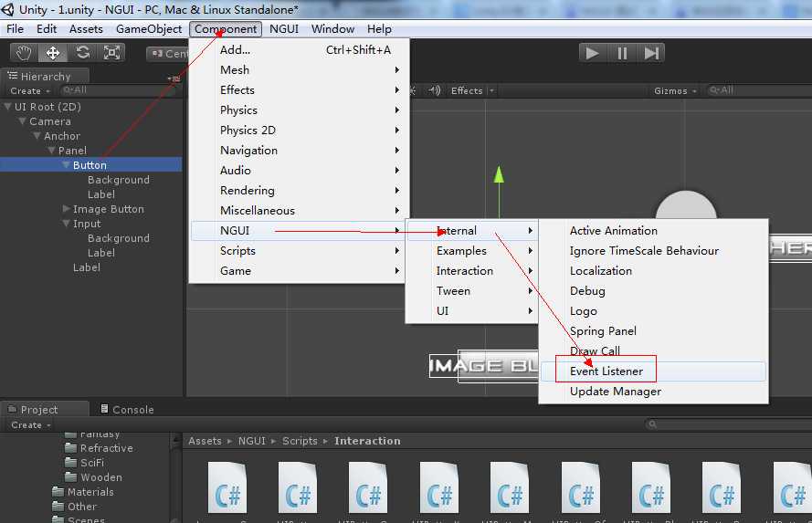
Task: Open the Refractive folder
Action: tap(100, 448)
